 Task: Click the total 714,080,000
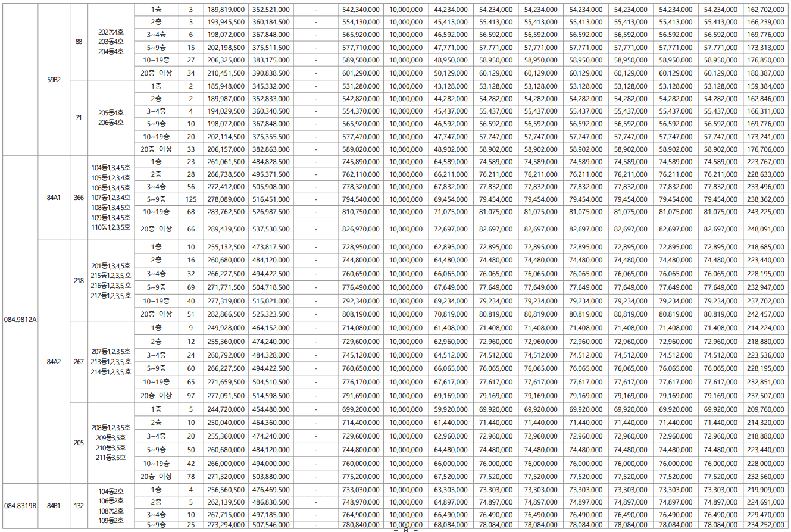[361, 328]
